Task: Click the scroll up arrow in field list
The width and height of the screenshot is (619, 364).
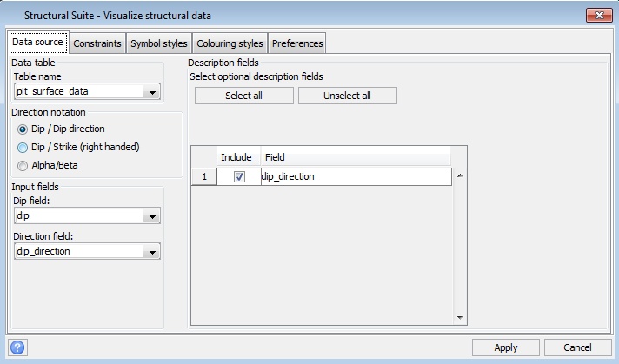Action: [460, 176]
